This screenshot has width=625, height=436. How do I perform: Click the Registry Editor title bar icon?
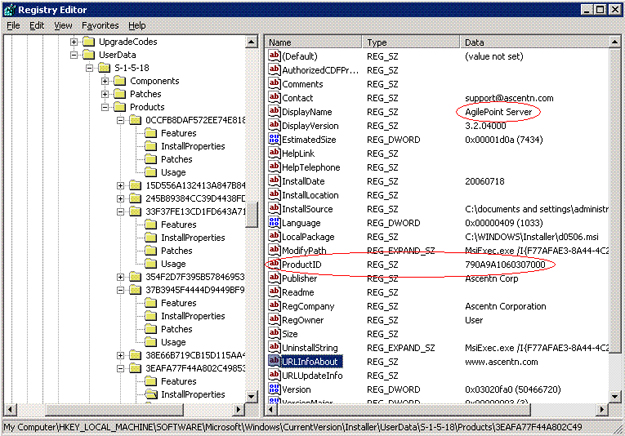click(10, 8)
